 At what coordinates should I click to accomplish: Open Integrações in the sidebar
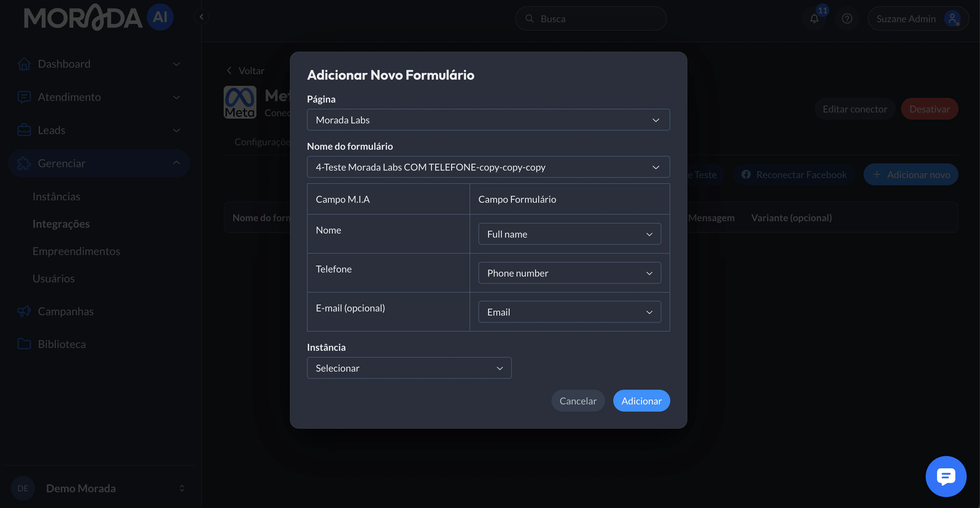click(61, 224)
